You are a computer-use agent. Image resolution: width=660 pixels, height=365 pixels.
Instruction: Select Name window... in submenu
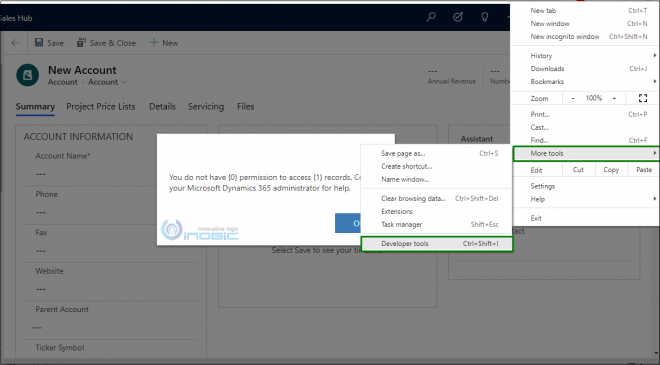coord(437,179)
